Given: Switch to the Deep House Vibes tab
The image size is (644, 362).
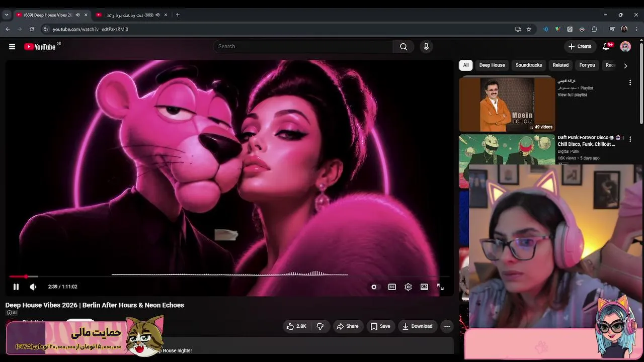Looking at the screenshot, I should 48,15.
